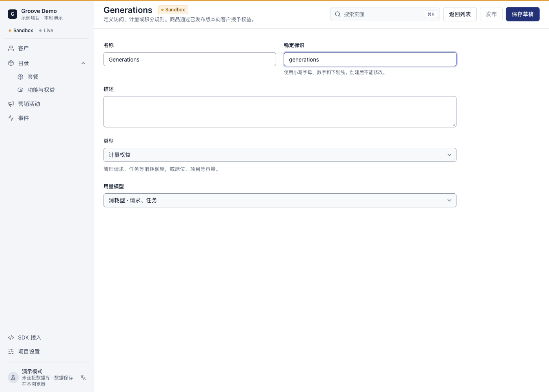Open 项目设置 page
The width and height of the screenshot is (549, 392).
pyautogui.click(x=47, y=352)
